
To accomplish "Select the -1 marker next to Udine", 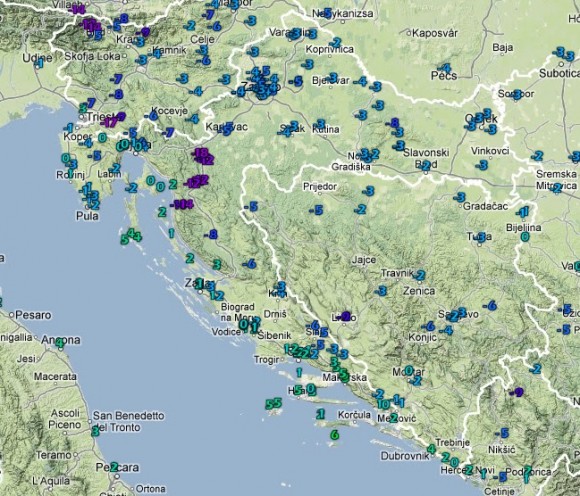I will [x=39, y=64].
